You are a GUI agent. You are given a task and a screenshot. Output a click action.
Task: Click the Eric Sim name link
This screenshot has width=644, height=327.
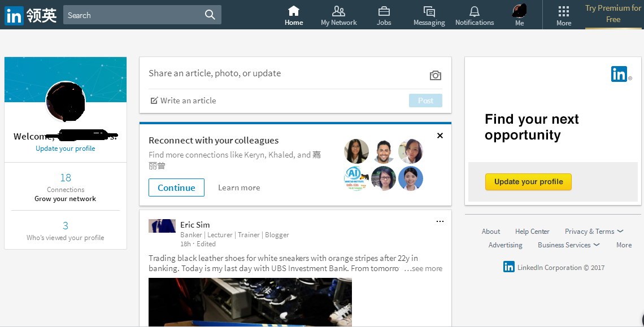click(x=195, y=225)
